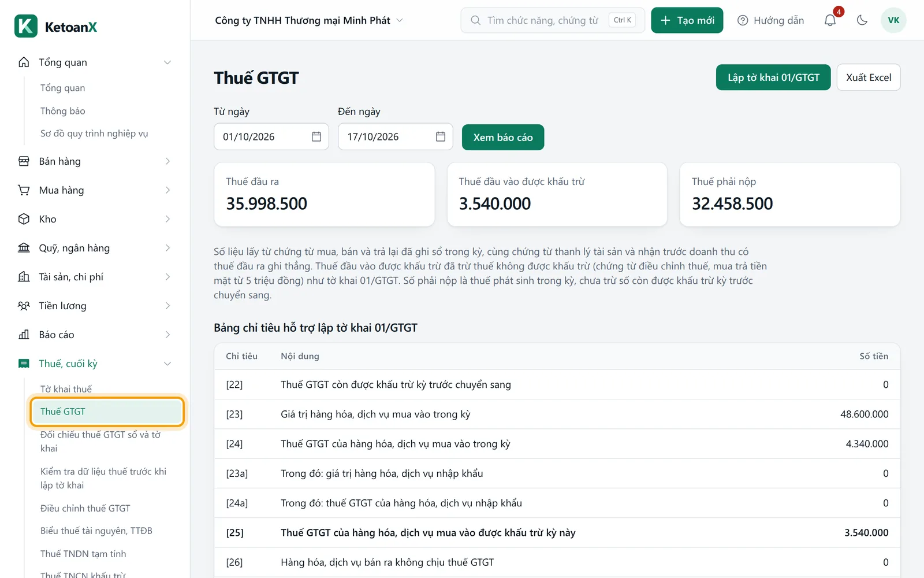This screenshot has height=578, width=924.
Task: Click Lập tờ khai 01/GTGT button
Action: pyautogui.click(x=773, y=77)
